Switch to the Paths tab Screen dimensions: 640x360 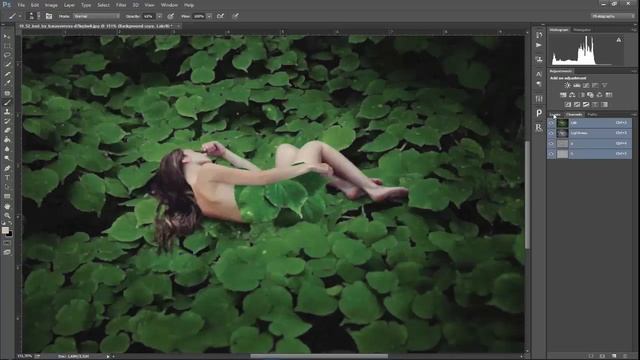click(x=592, y=114)
